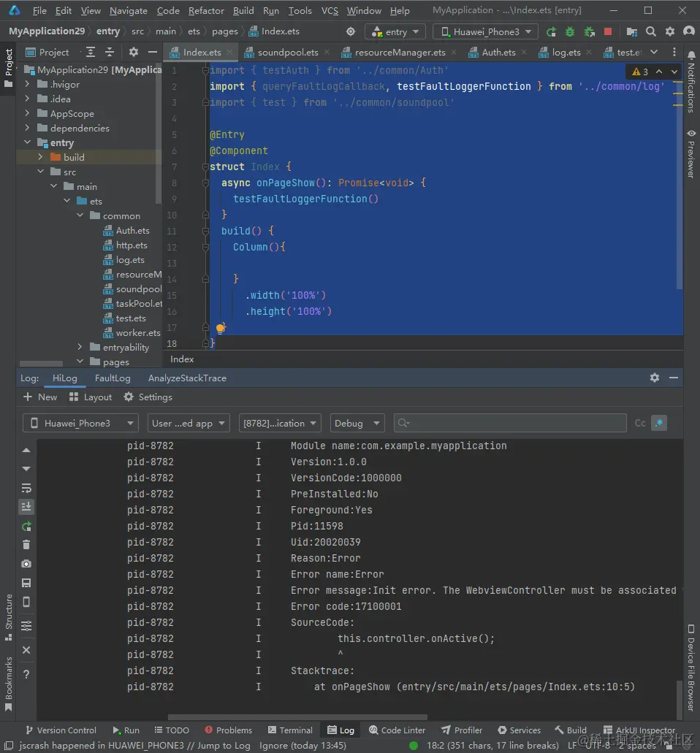Toggle Structure tool window side tab

point(8,617)
